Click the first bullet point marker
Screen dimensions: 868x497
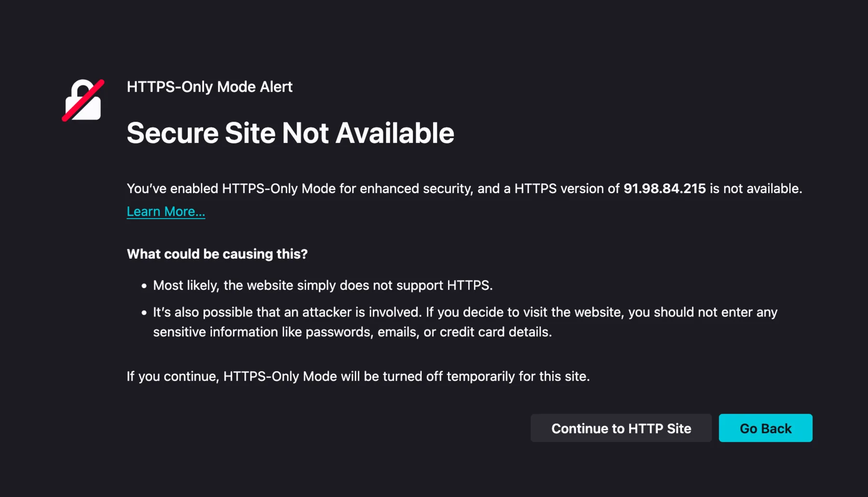coord(143,285)
